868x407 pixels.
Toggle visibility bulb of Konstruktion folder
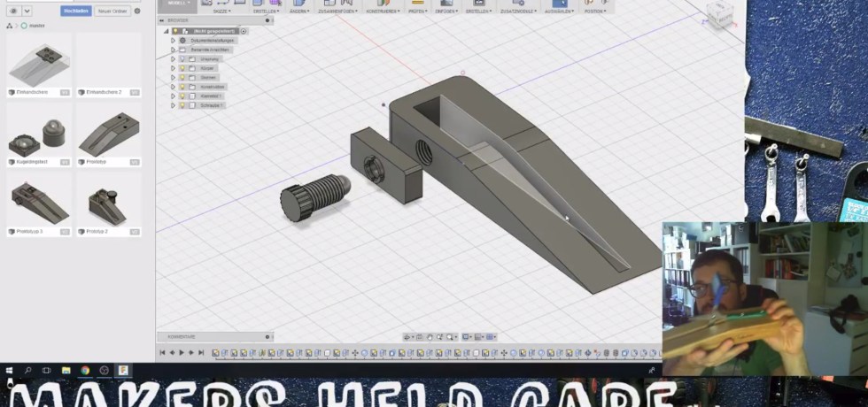click(x=182, y=86)
